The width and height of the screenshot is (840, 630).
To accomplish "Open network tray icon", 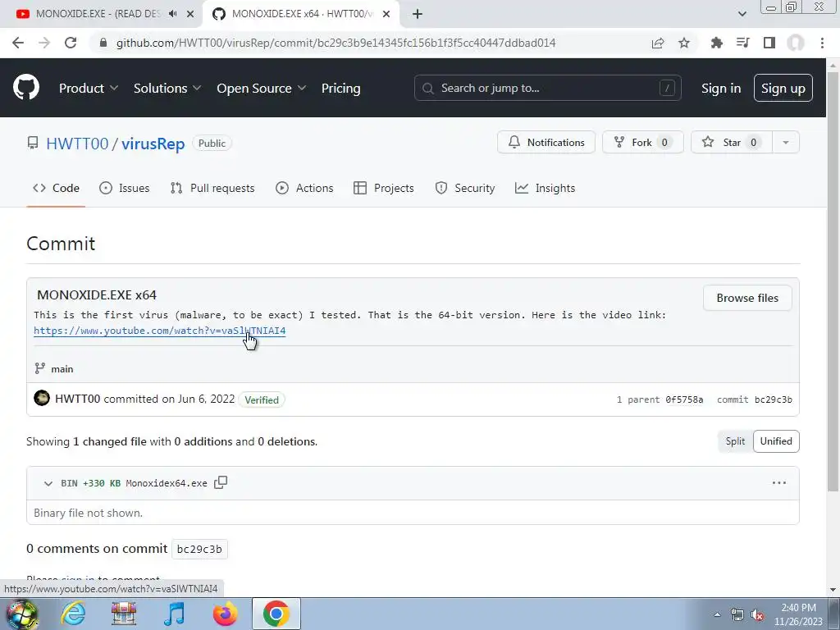I will (737, 615).
